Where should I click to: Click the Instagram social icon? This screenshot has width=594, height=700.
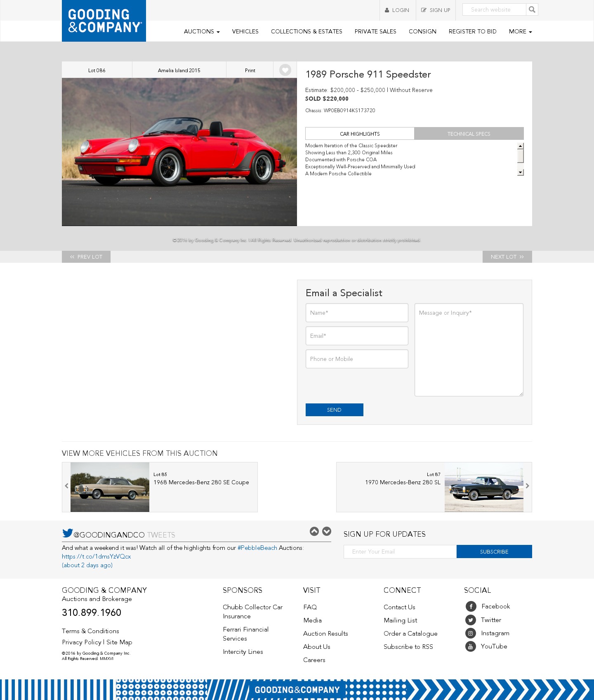[x=471, y=633]
